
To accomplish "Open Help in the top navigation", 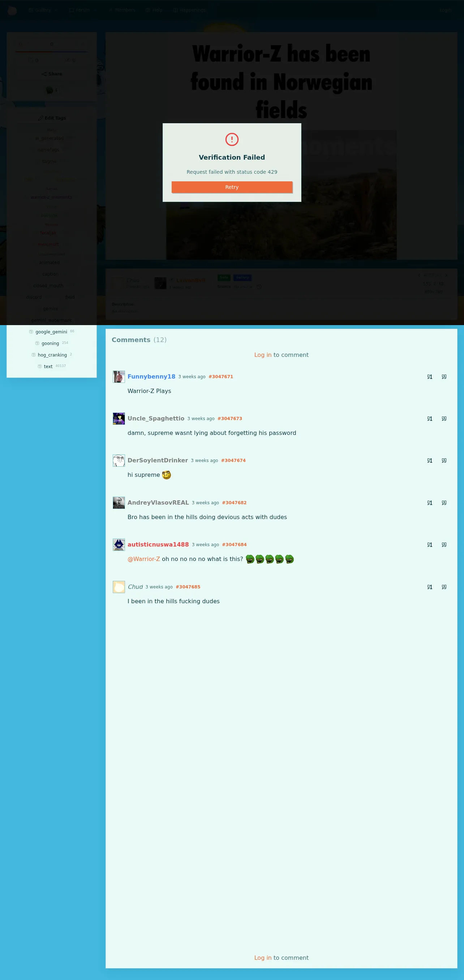I will (154, 10).
